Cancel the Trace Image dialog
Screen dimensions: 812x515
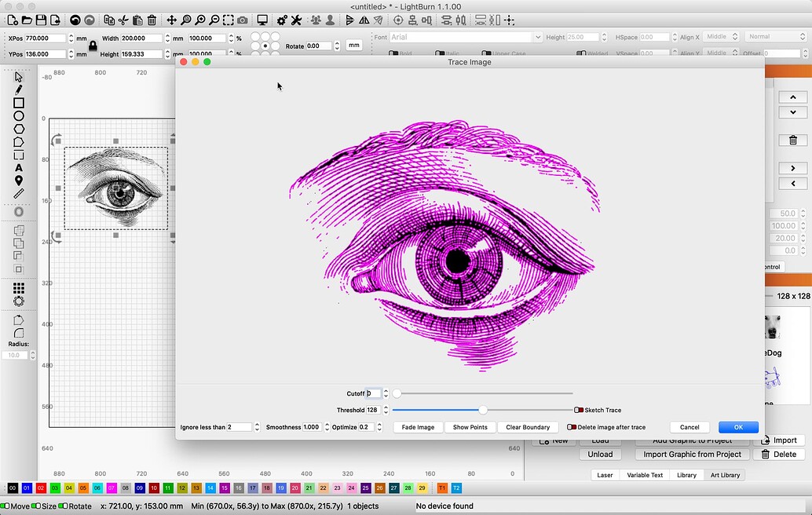(689, 427)
